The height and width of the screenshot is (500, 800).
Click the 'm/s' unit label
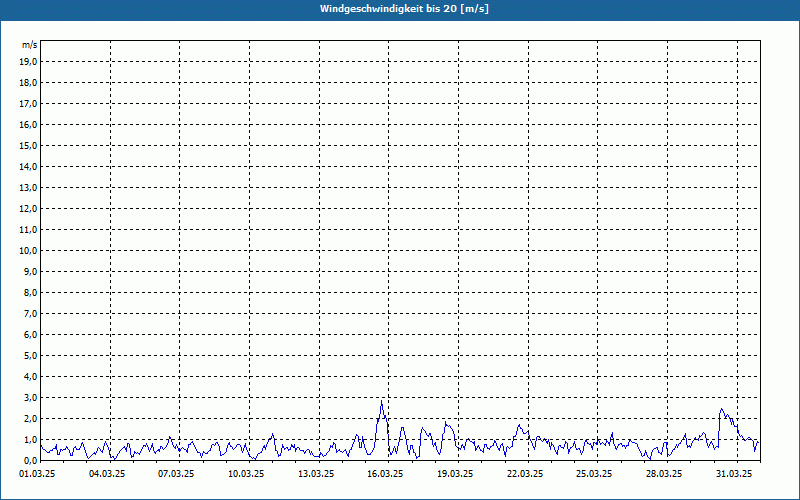point(30,45)
